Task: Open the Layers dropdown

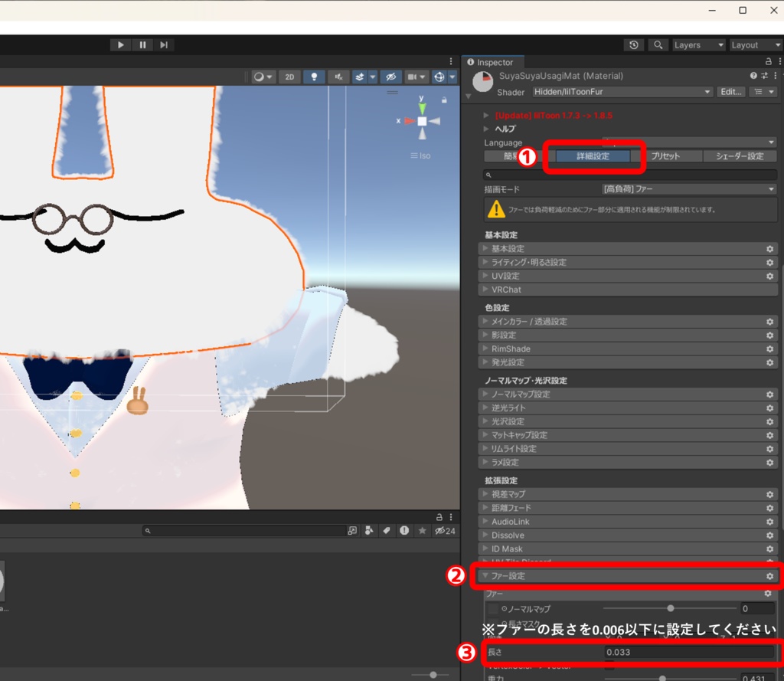Action: tap(698, 45)
